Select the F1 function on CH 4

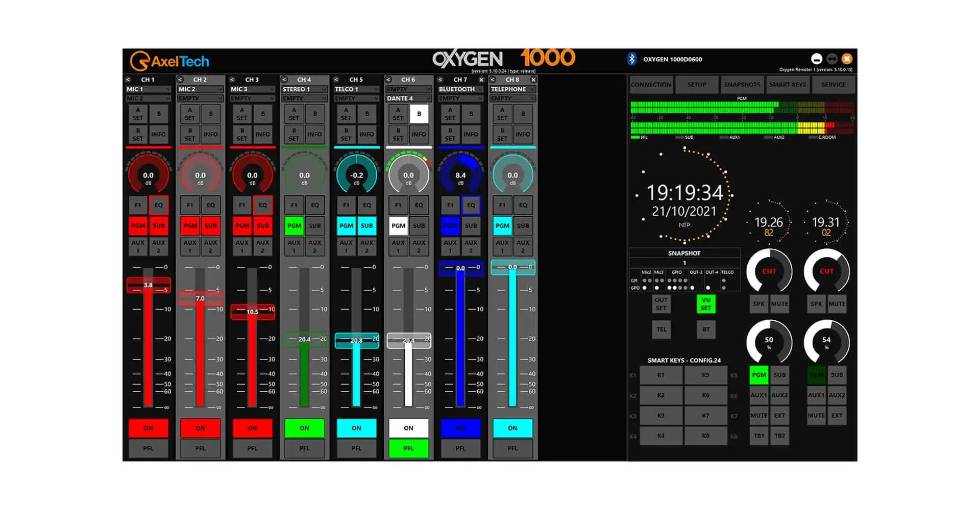point(294,205)
